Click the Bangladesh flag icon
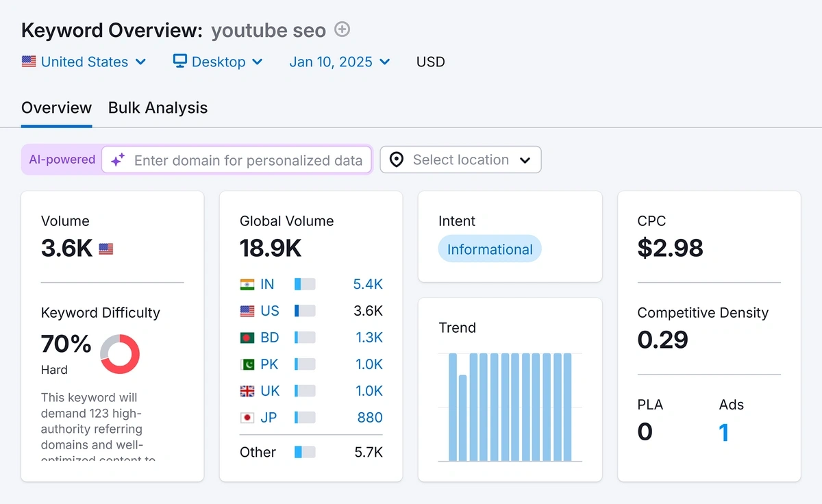822x504 pixels. tap(247, 338)
